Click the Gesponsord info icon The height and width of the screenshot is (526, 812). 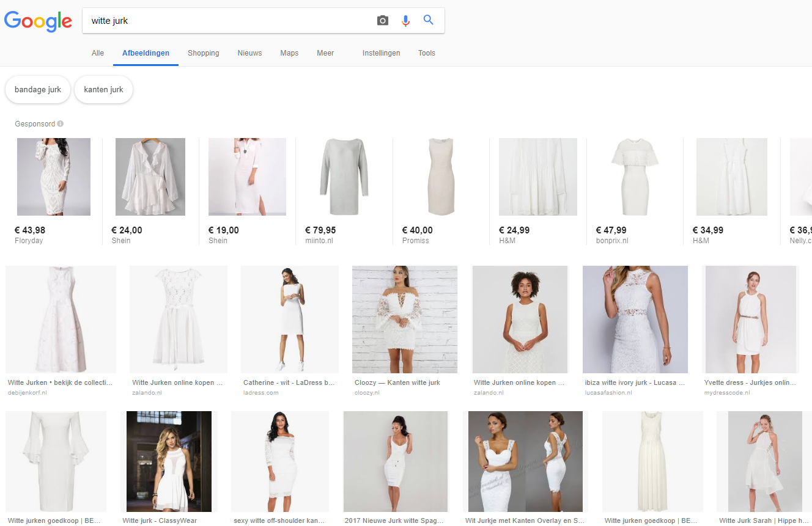61,124
